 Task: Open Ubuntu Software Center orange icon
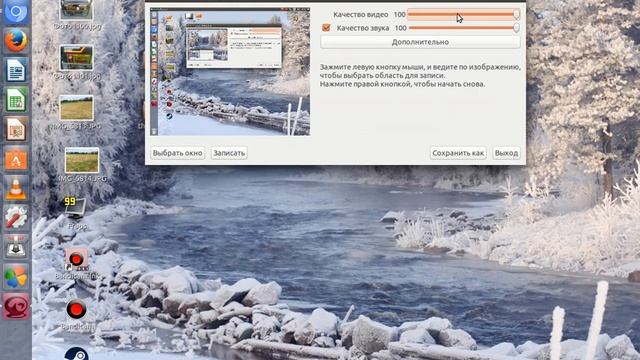16,159
